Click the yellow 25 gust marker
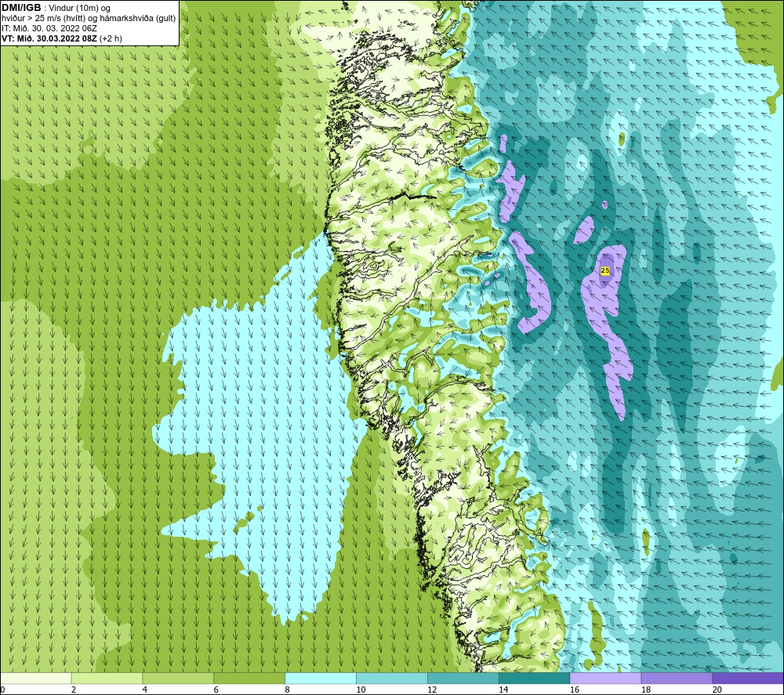 coord(605,270)
